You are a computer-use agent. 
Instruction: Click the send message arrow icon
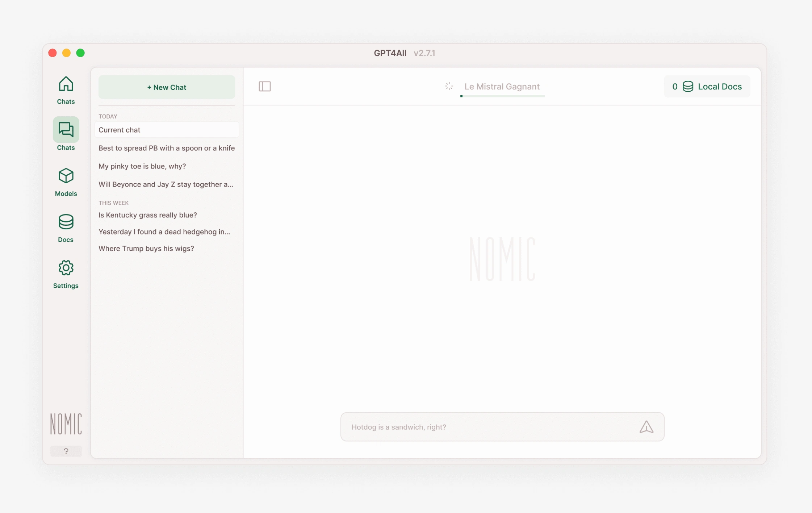pos(646,427)
